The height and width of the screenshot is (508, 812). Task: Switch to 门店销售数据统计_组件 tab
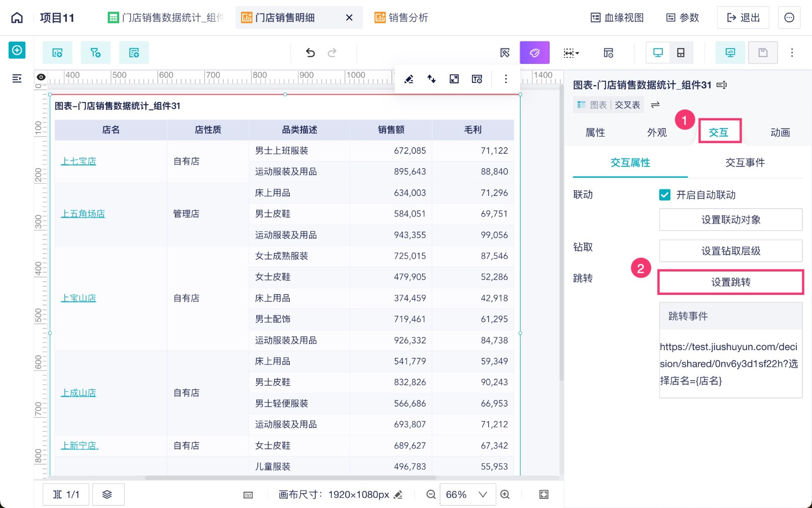(x=165, y=18)
